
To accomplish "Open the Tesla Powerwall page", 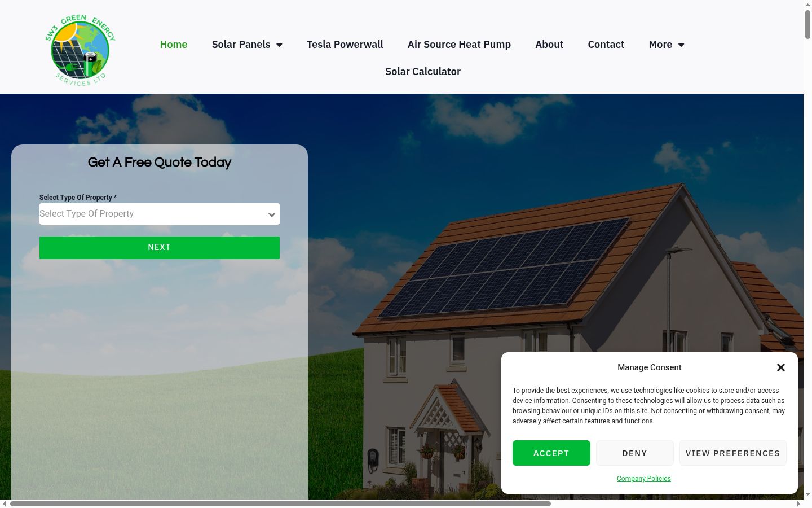I will [345, 45].
